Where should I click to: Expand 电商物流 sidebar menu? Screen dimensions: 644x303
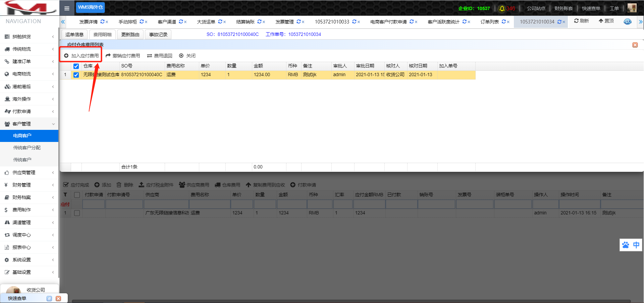click(x=29, y=74)
